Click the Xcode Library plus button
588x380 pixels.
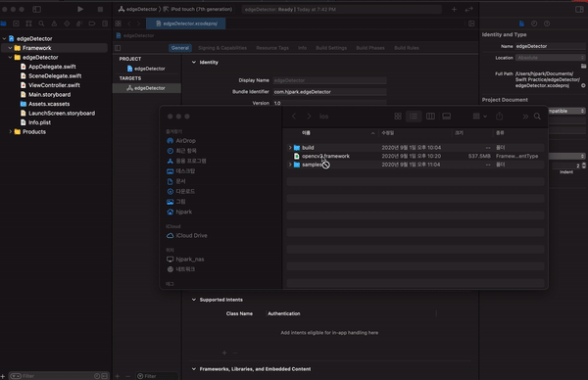454,10
